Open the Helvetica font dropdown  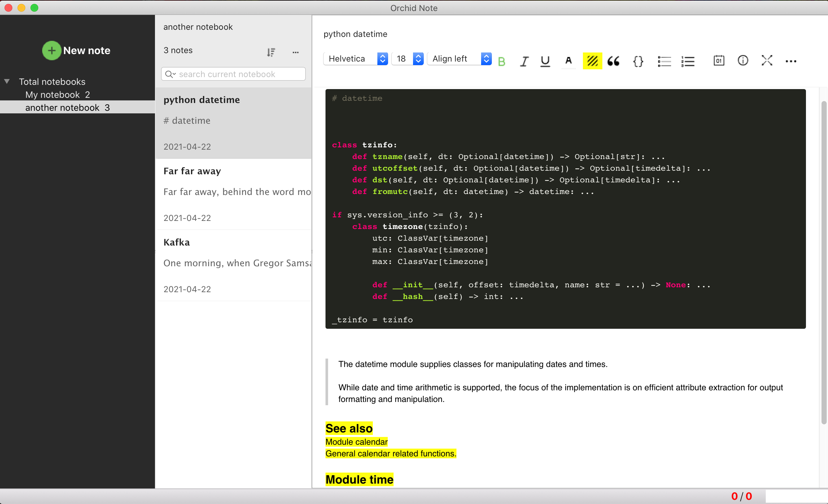pyautogui.click(x=356, y=59)
